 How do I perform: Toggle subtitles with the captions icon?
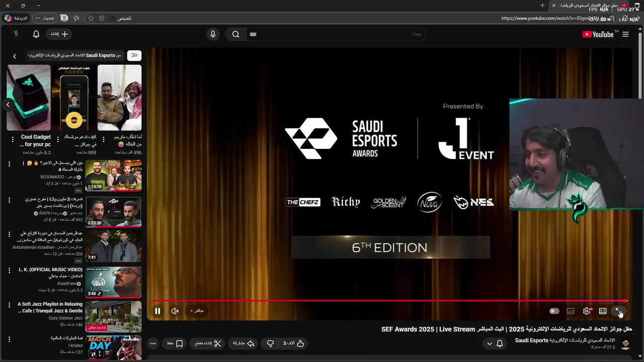pyautogui.click(x=571, y=311)
